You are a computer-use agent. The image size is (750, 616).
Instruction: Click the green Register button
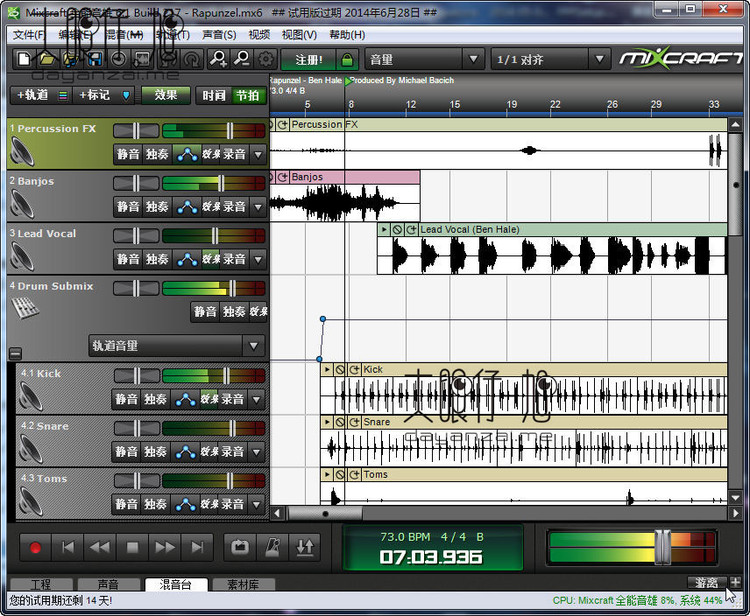[x=309, y=60]
